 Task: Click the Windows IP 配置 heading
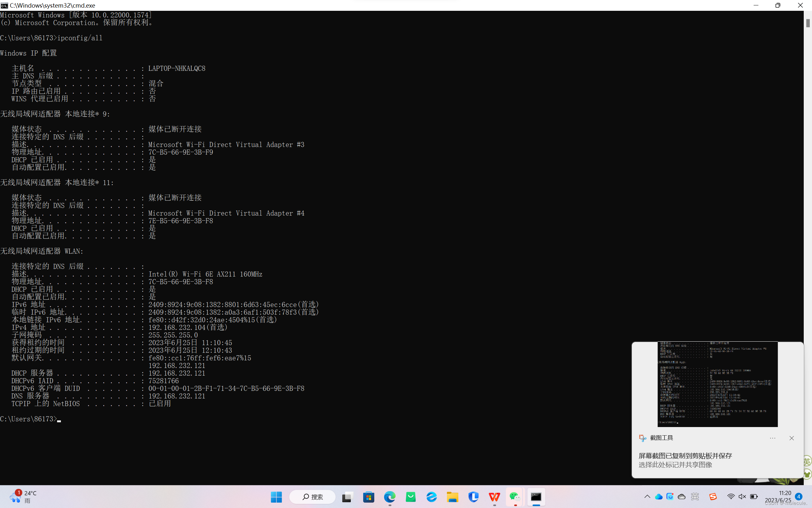pos(29,53)
